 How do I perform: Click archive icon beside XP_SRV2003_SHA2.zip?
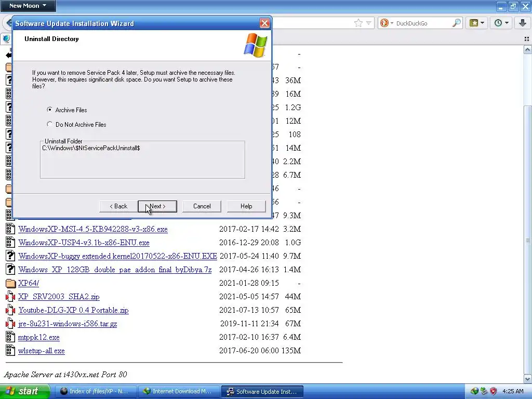[x=10, y=297]
